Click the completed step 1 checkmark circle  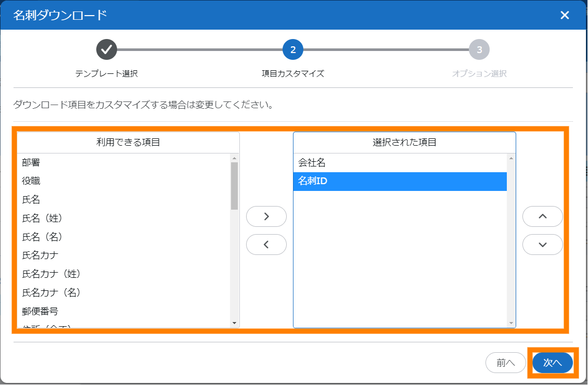tap(107, 50)
